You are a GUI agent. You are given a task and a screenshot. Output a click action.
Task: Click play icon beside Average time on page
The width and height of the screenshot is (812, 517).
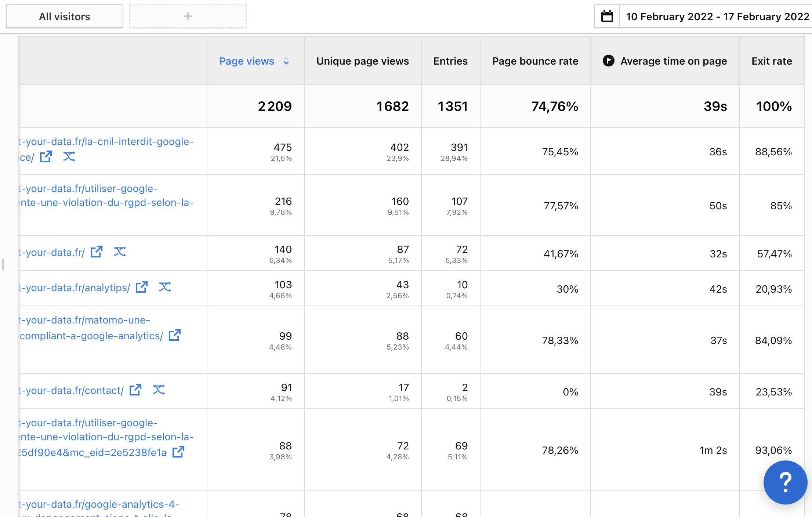coord(608,61)
